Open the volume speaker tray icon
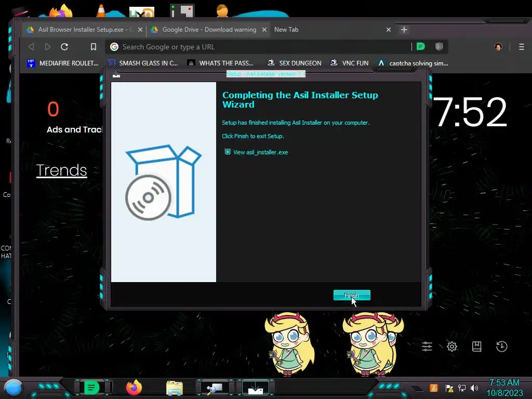The width and height of the screenshot is (532, 399). point(474,388)
